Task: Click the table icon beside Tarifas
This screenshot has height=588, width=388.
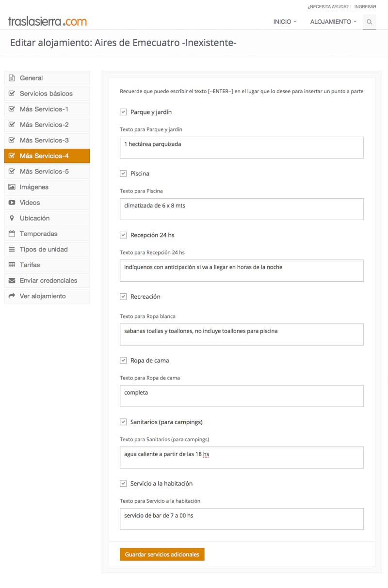Action: 12,265
